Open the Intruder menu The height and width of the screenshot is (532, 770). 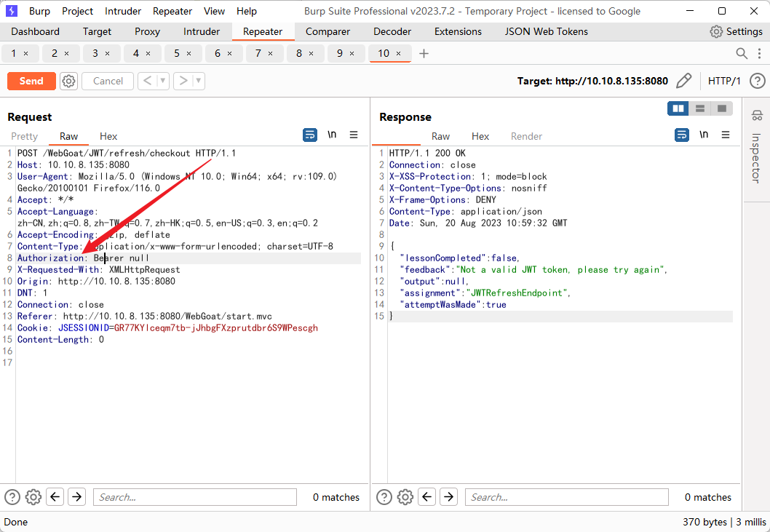(x=123, y=11)
